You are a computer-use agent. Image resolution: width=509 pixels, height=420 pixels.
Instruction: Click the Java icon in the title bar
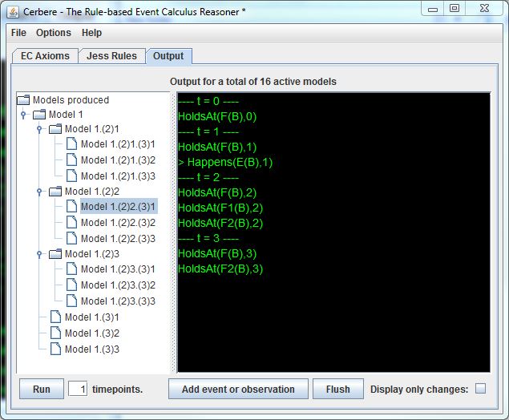14,12
